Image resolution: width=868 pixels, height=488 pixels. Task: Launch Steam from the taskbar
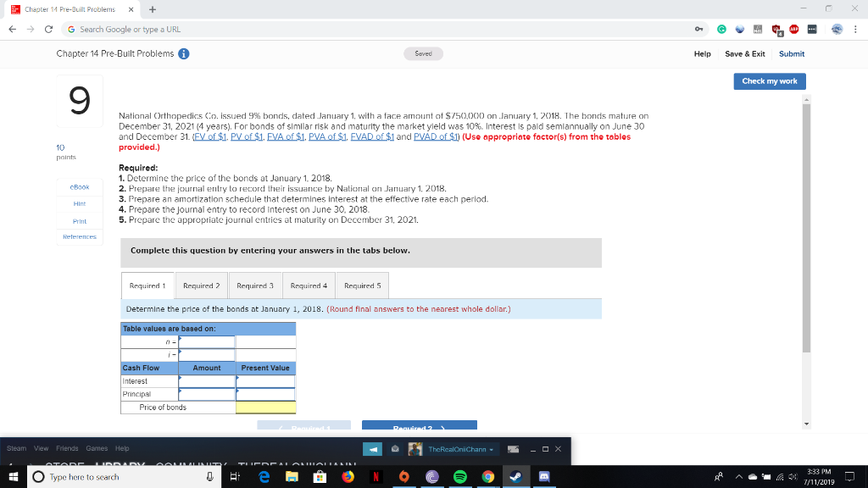[516, 475]
